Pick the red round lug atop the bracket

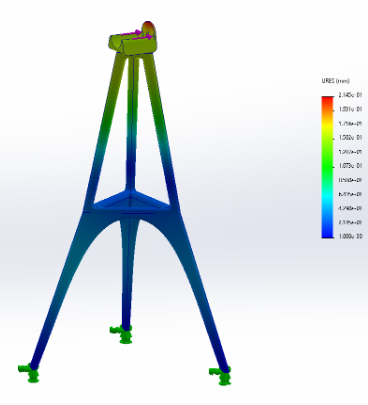(149, 29)
